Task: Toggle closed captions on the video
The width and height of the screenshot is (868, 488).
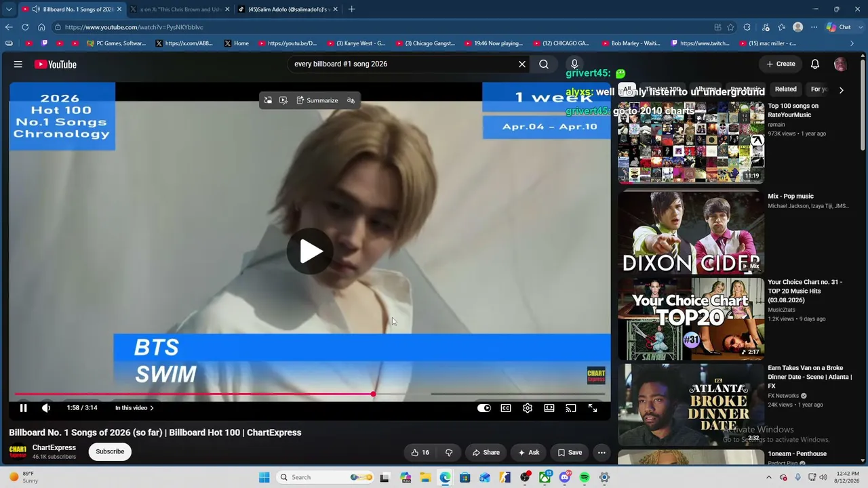Action: (x=506, y=408)
